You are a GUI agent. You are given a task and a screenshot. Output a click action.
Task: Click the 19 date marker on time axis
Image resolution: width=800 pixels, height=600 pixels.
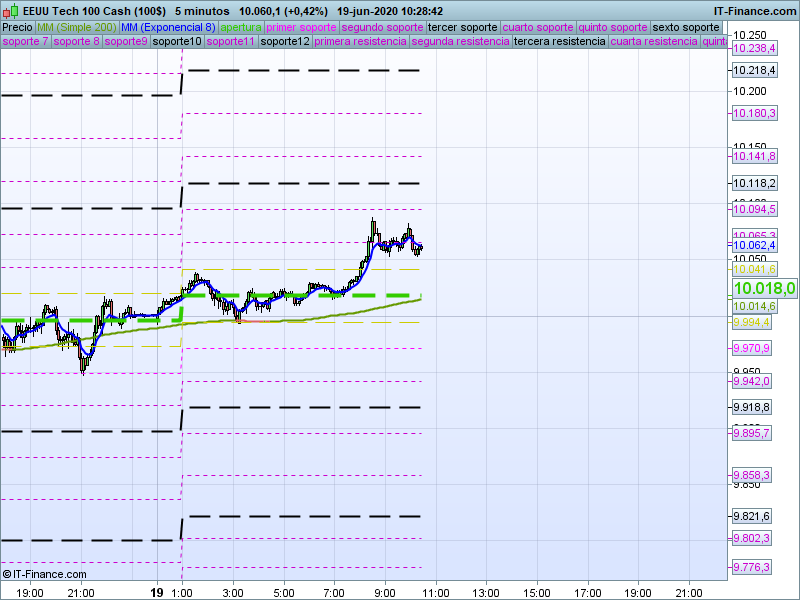156,592
